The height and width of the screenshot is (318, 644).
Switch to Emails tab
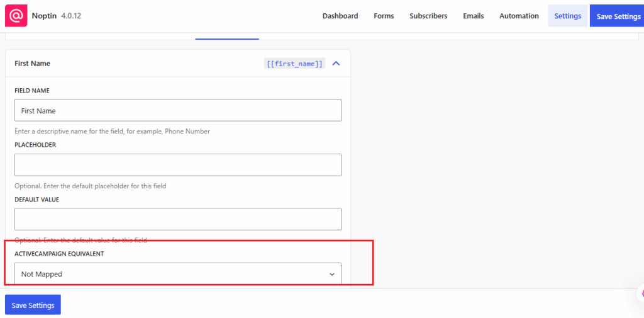tap(473, 16)
